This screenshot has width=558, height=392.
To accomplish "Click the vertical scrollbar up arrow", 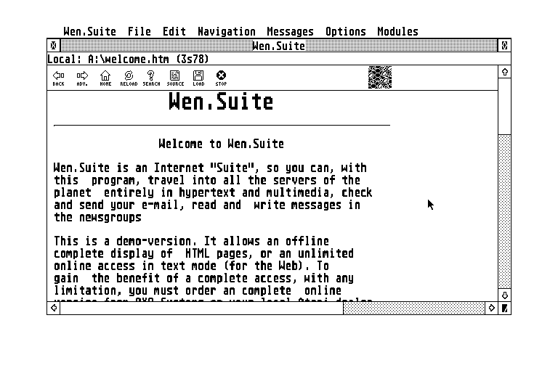I will click(x=505, y=72).
